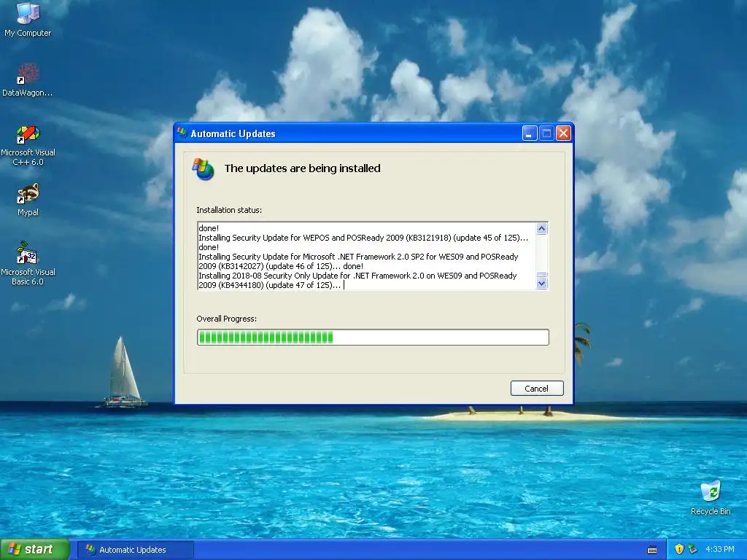Image resolution: width=747 pixels, height=560 pixels.
Task: Click the KB3142027 update 46 text
Action: (358, 262)
